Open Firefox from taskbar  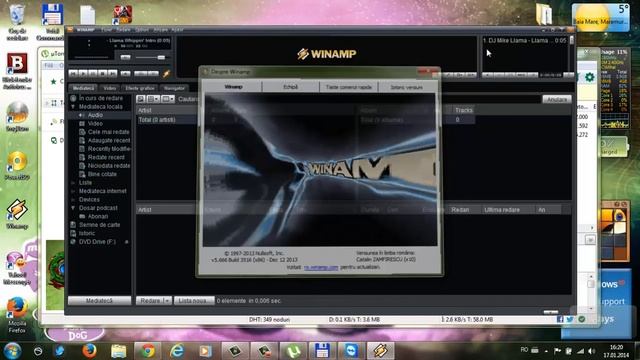pos(89,351)
